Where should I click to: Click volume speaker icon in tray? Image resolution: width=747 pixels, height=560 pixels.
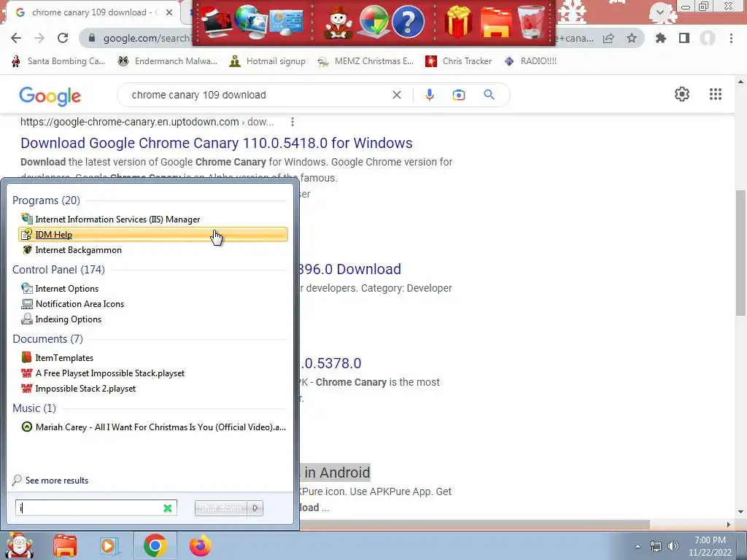(x=673, y=546)
